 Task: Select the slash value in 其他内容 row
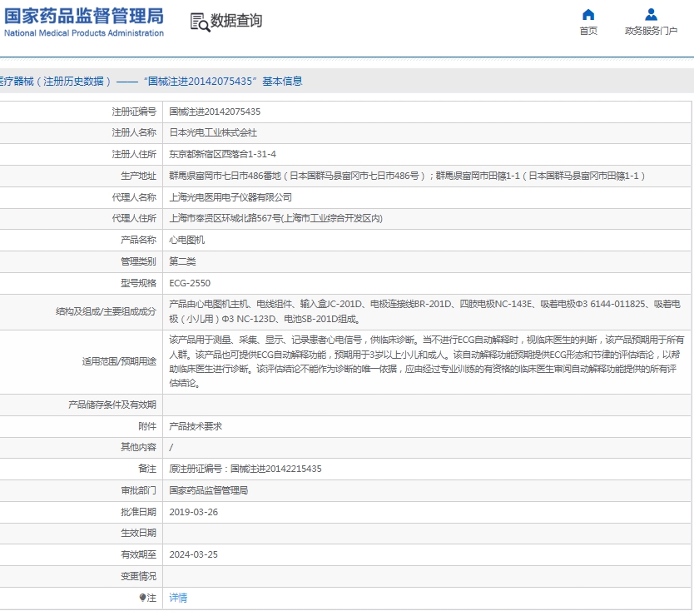[x=171, y=448]
